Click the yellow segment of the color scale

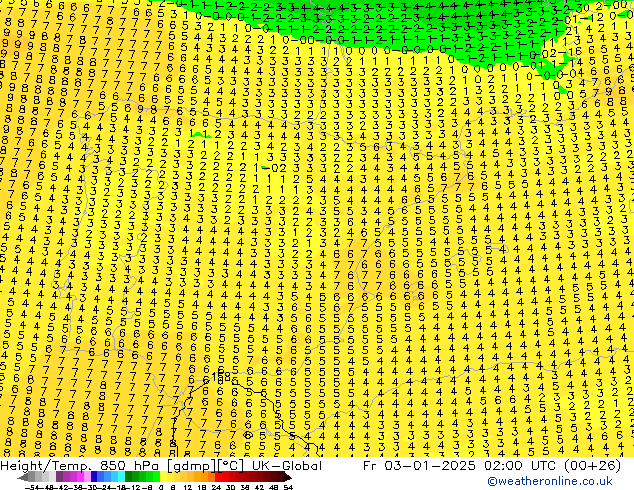tap(170, 477)
